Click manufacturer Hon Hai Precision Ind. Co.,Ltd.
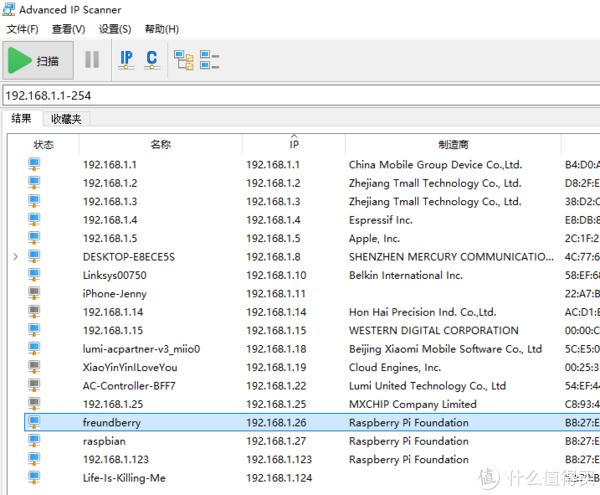 (x=422, y=312)
